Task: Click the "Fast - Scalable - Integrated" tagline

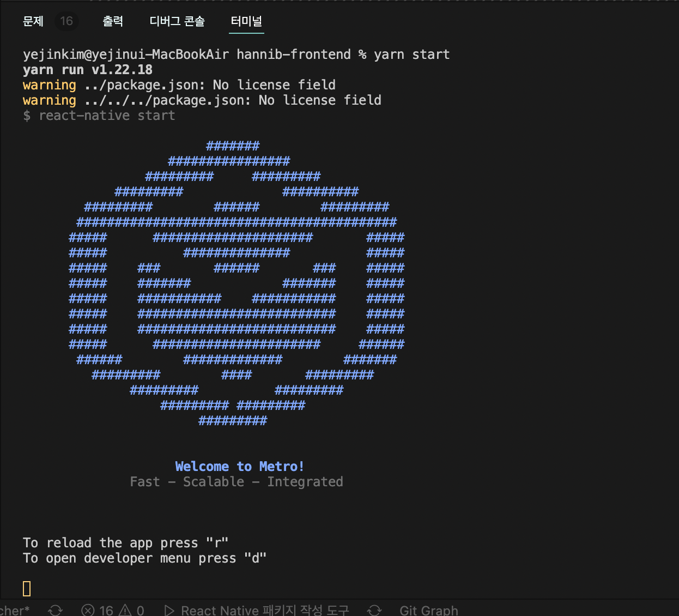Action: coord(237,482)
